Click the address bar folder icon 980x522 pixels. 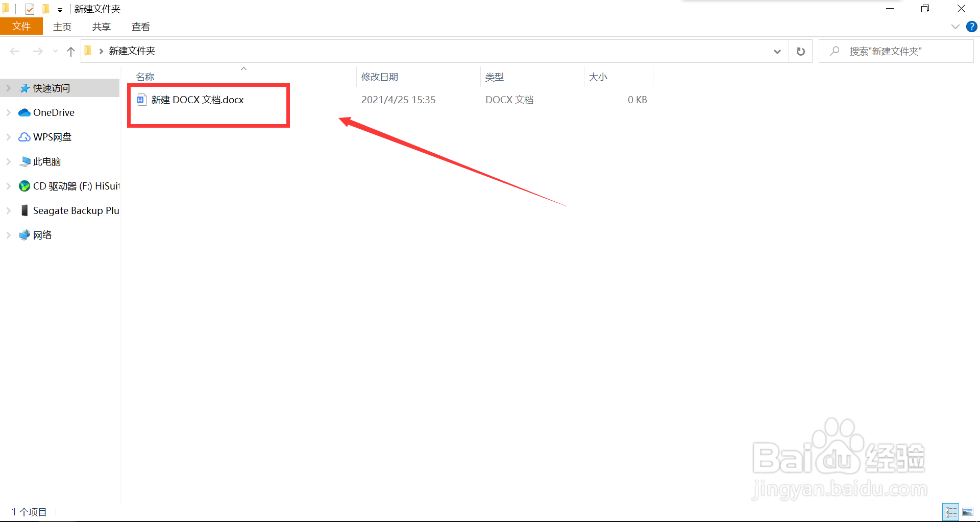(88, 51)
